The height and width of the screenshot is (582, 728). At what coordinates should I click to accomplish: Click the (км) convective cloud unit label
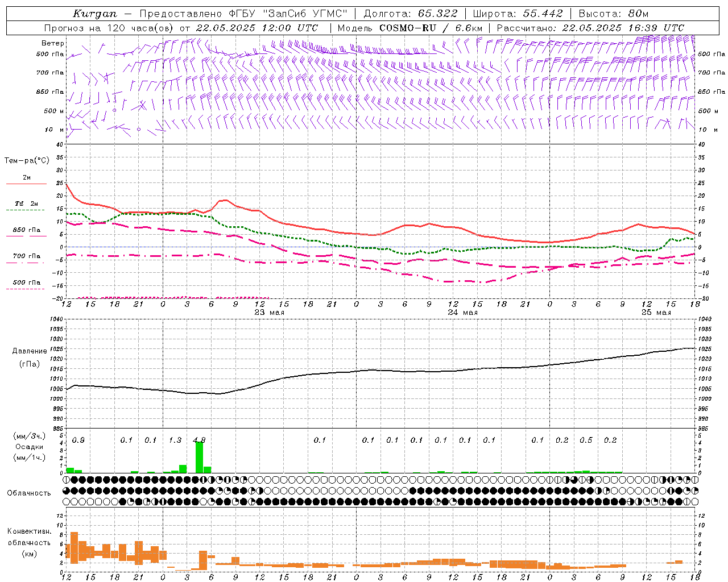point(29,554)
